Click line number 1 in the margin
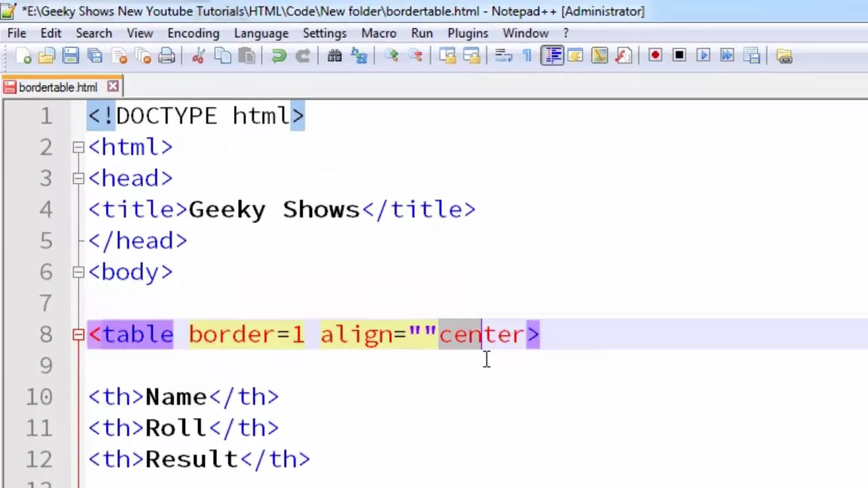Screen dimensions: 868x488 pyautogui.click(x=45, y=116)
